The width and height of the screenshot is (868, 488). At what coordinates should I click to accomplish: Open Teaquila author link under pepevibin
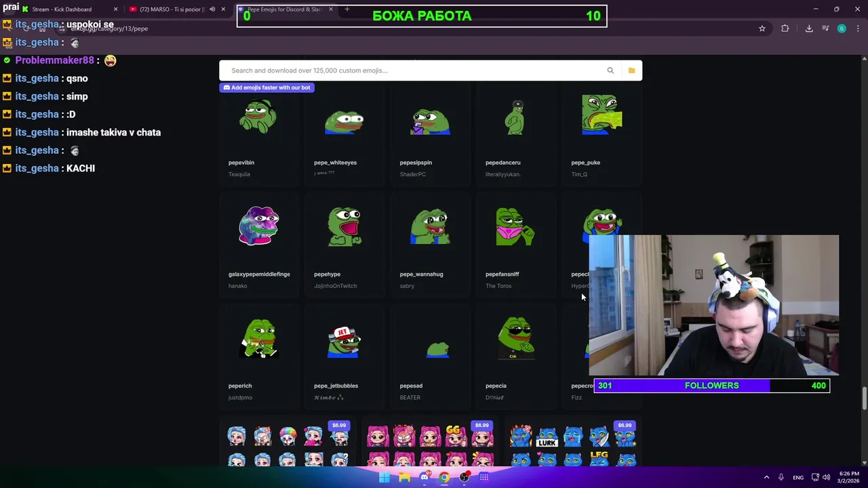tap(239, 174)
